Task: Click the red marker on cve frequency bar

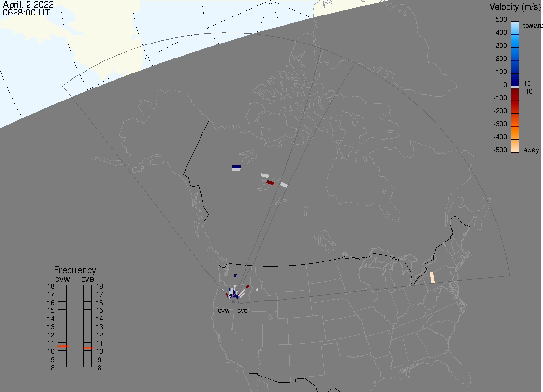Action: (x=87, y=347)
